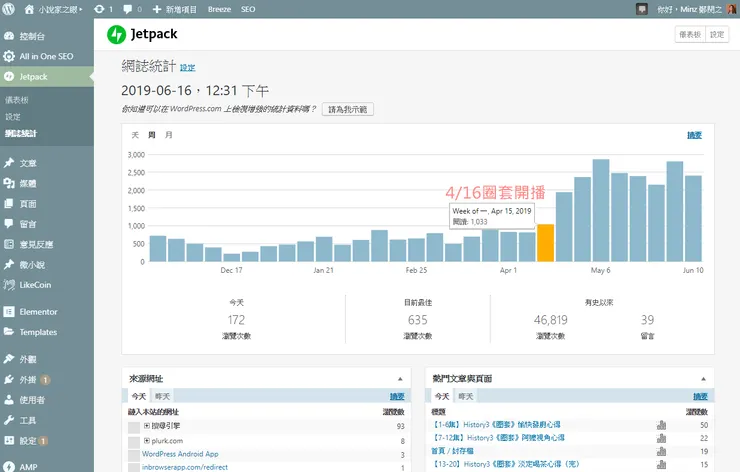The height and width of the screenshot is (472, 740).
Task: Click the highlighted orange April 15 bar
Action: 545,243
